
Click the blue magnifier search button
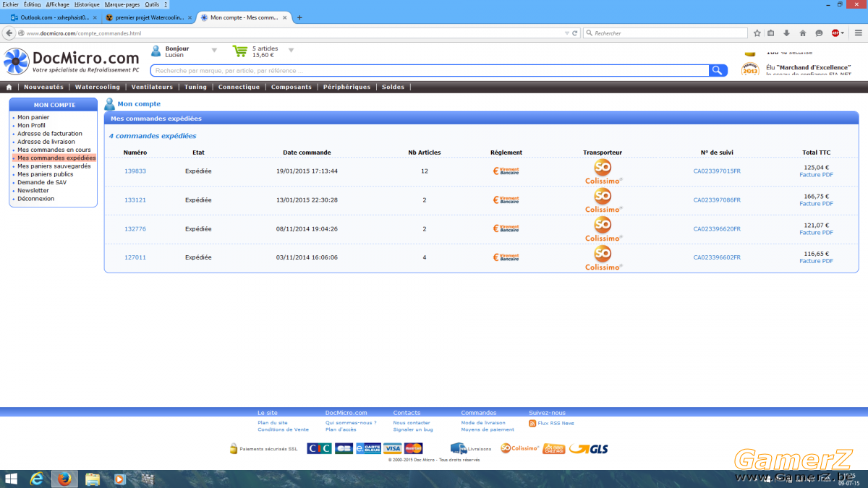(718, 70)
